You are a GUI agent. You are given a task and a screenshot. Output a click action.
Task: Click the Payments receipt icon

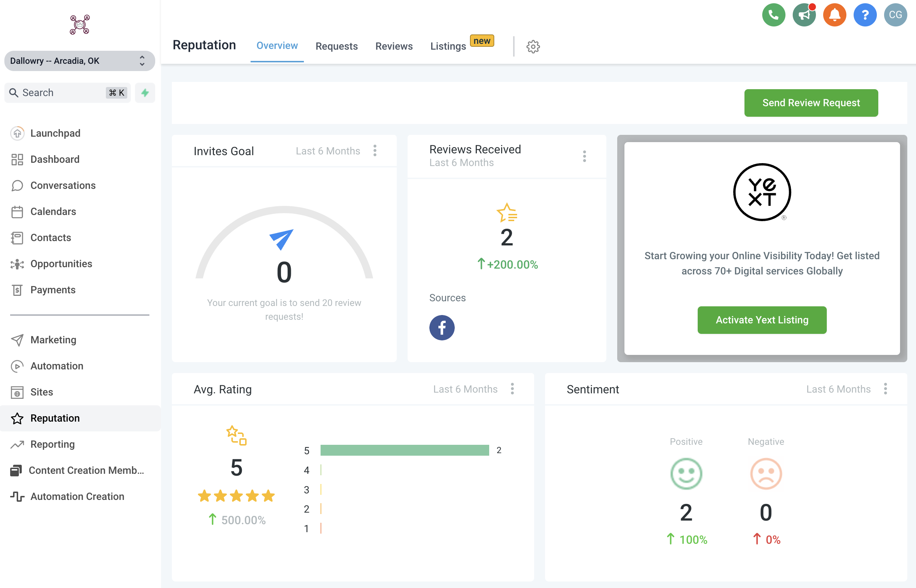coord(17,290)
